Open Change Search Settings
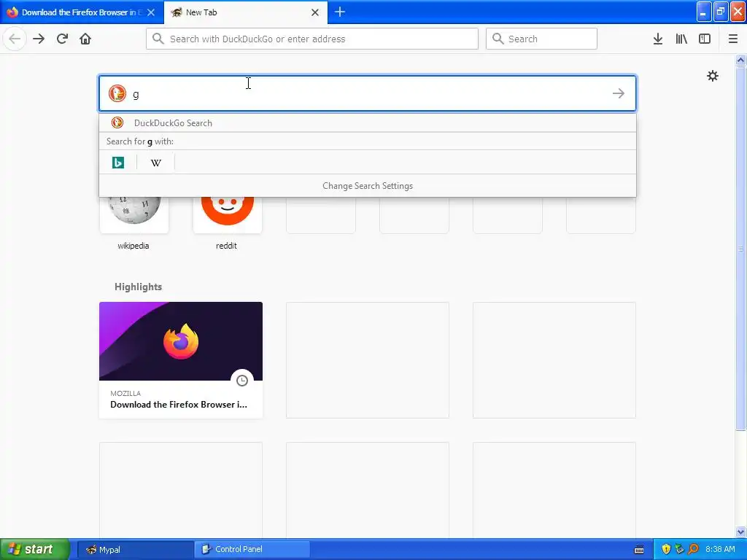 pos(368,186)
